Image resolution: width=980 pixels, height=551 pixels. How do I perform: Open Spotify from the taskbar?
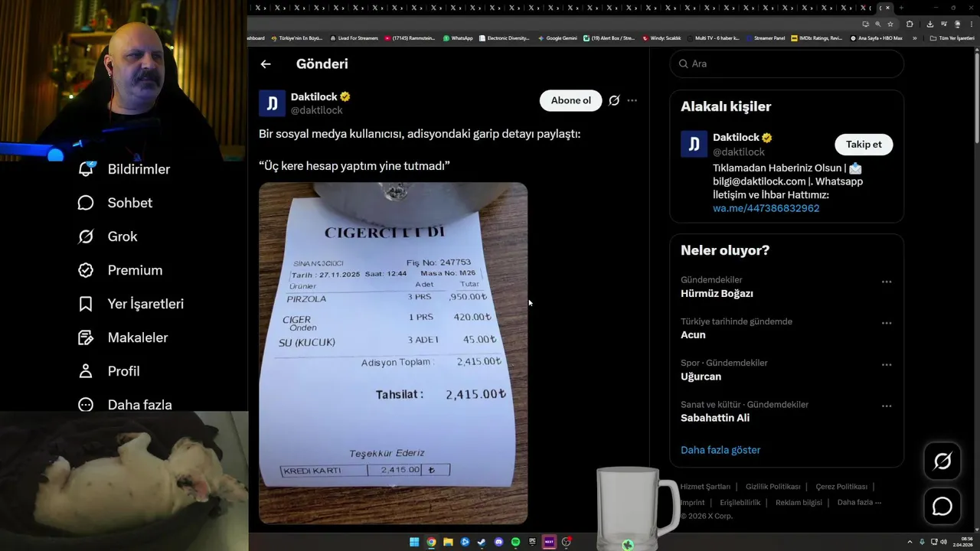(x=515, y=542)
